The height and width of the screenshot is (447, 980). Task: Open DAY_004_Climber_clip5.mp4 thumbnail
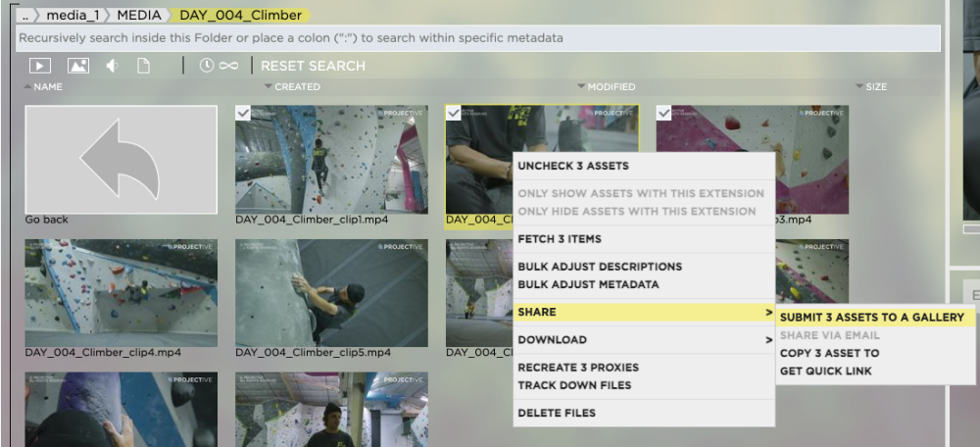coord(332,292)
